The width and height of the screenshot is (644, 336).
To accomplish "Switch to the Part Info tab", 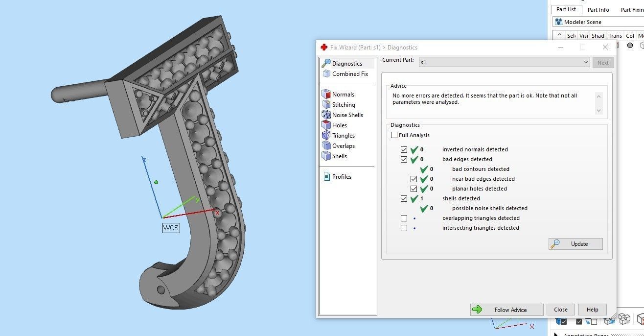I will click(598, 10).
